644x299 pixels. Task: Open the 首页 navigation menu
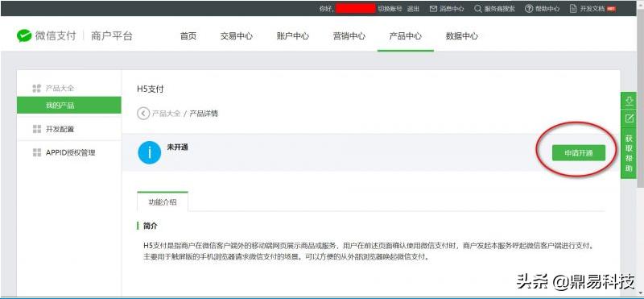188,35
